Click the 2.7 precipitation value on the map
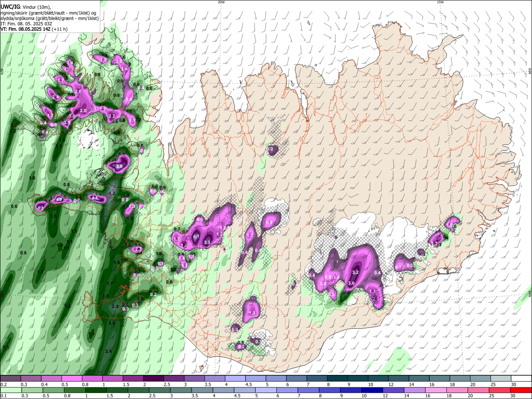The width and height of the screenshot is (532, 399). click(x=139, y=249)
